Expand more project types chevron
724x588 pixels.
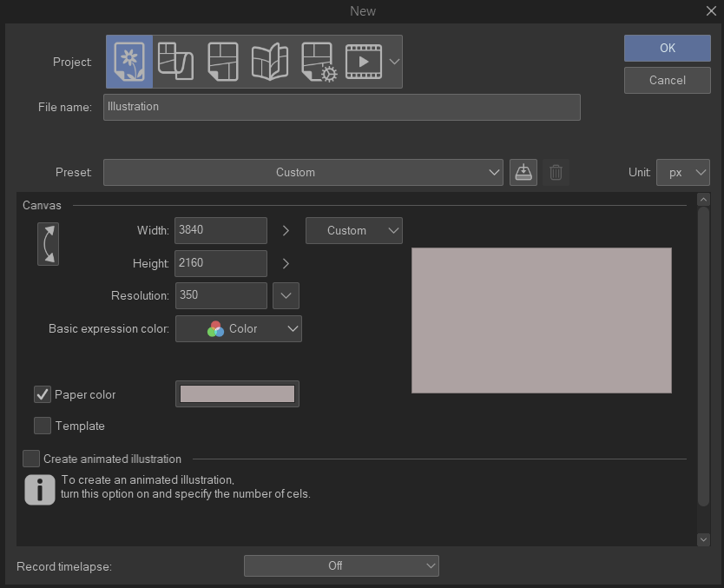(x=394, y=62)
